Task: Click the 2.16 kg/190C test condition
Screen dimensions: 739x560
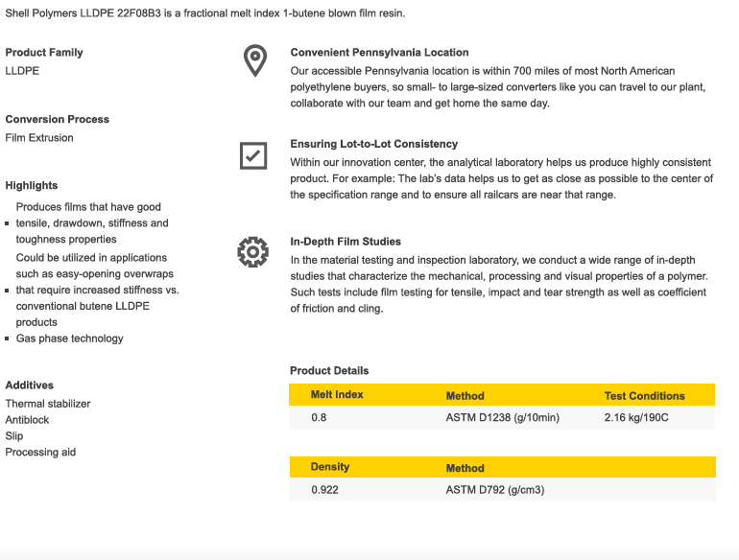Action: point(636,418)
